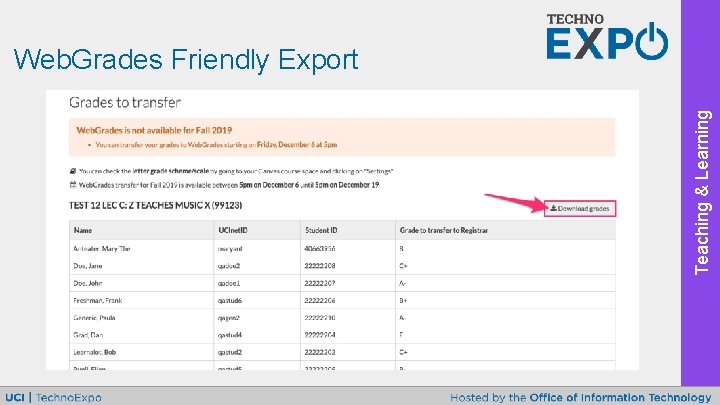Select the name Learnalot, Bob
Image resolution: width=720 pixels, height=405 pixels.
95,352
